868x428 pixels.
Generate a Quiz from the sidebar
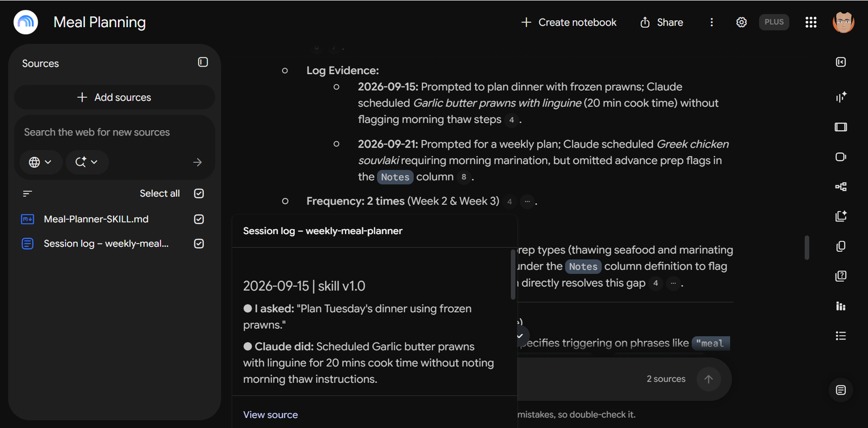tap(841, 276)
